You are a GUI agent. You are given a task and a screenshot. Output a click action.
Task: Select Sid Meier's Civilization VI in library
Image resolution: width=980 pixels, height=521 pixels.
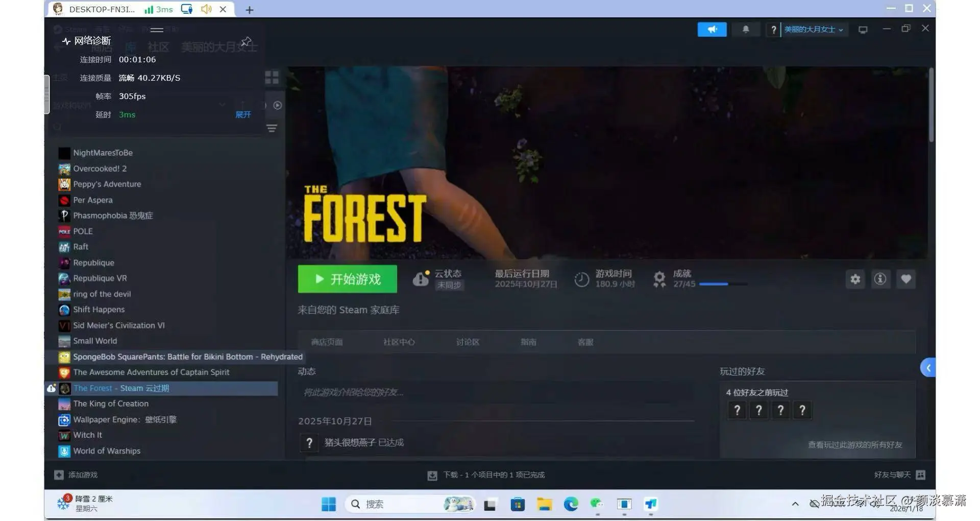tap(118, 325)
